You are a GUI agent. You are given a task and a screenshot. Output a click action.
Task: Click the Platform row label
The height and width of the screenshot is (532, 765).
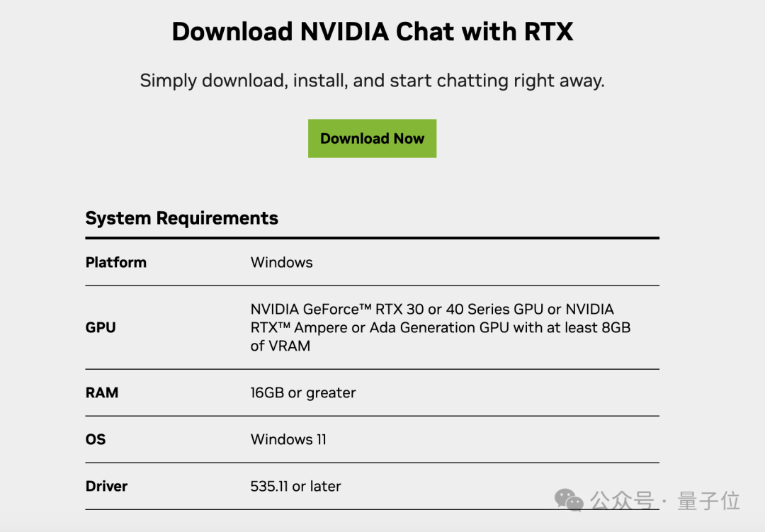[x=115, y=263]
